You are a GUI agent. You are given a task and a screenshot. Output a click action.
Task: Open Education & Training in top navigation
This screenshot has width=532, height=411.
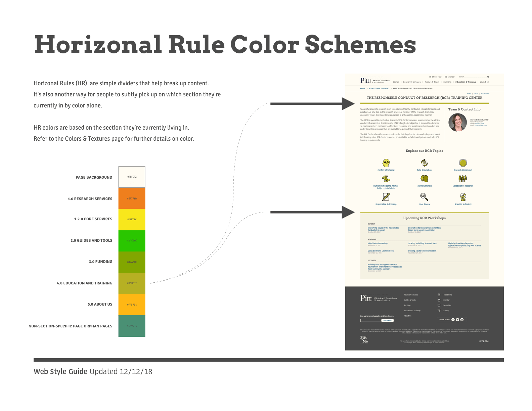tap(465, 82)
